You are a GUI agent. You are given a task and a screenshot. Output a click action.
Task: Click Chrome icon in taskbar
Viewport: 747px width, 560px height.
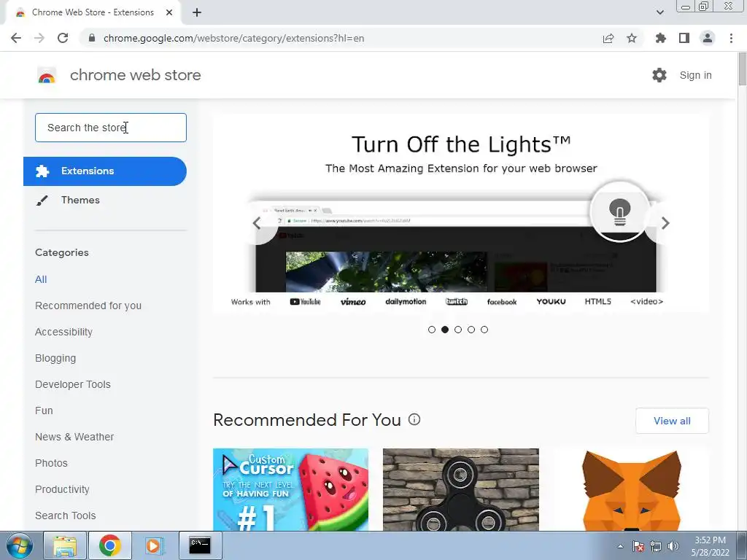coord(109,545)
